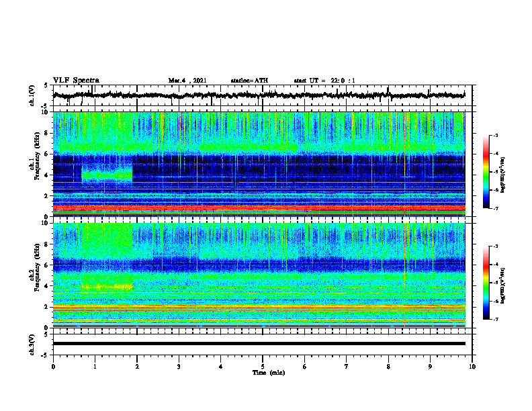Click the "10" label on the time axis
The width and height of the screenshot is (532, 411).
pyautogui.click(x=472, y=367)
